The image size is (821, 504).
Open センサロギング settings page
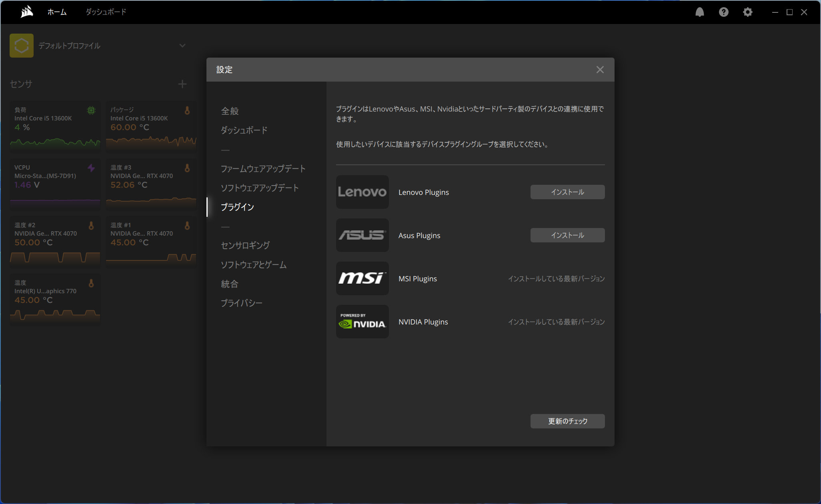245,245
